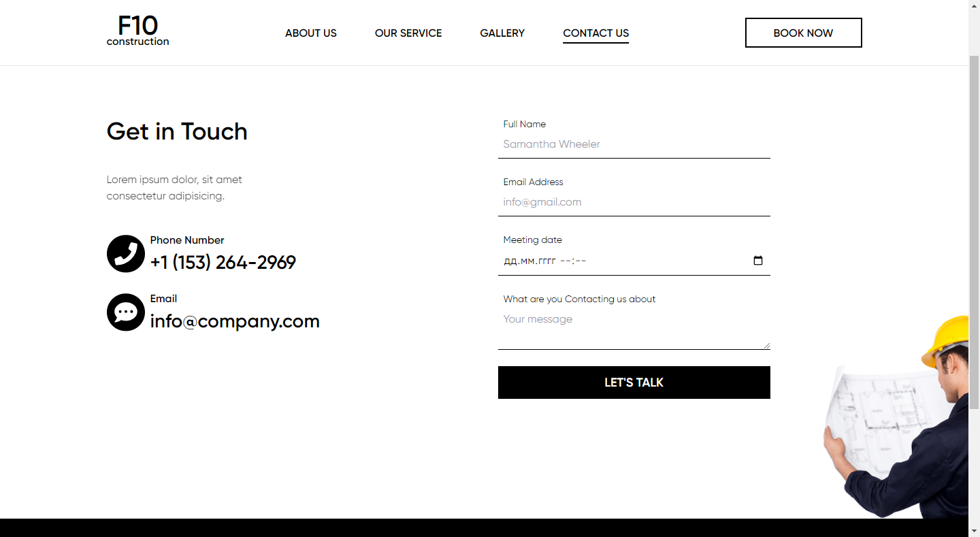980x537 pixels.
Task: Click the scroll down arrow of scrollbar
Action: [x=974, y=530]
